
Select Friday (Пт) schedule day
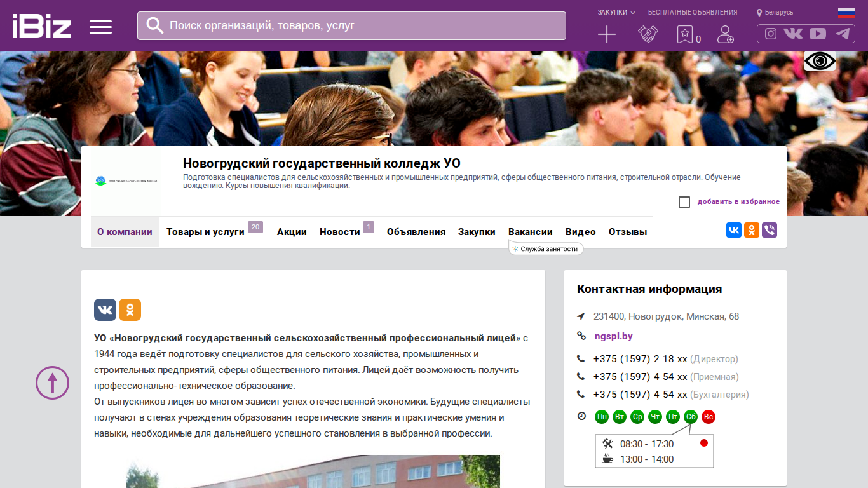pos(673,417)
